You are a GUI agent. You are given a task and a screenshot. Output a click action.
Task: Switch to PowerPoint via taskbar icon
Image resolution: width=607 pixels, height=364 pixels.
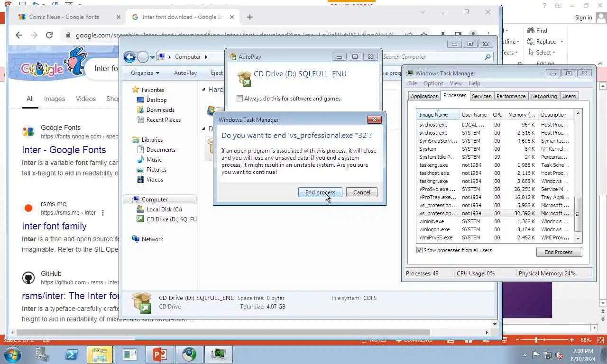[159, 354]
